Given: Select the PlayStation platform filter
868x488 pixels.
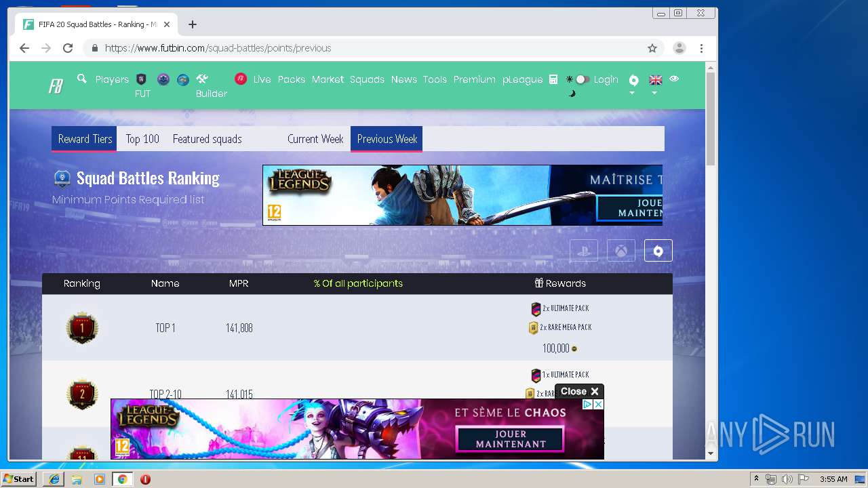Looking at the screenshot, I should pyautogui.click(x=584, y=251).
